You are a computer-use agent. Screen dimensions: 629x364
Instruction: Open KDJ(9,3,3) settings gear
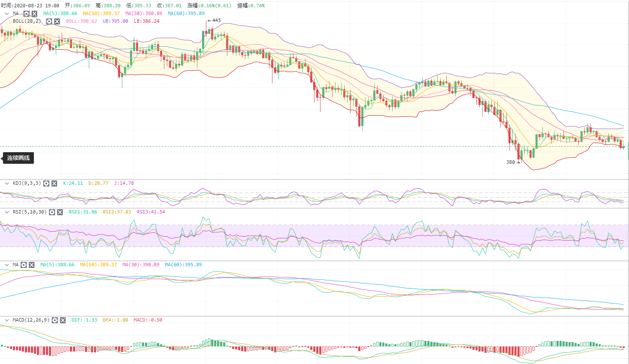click(x=46, y=184)
